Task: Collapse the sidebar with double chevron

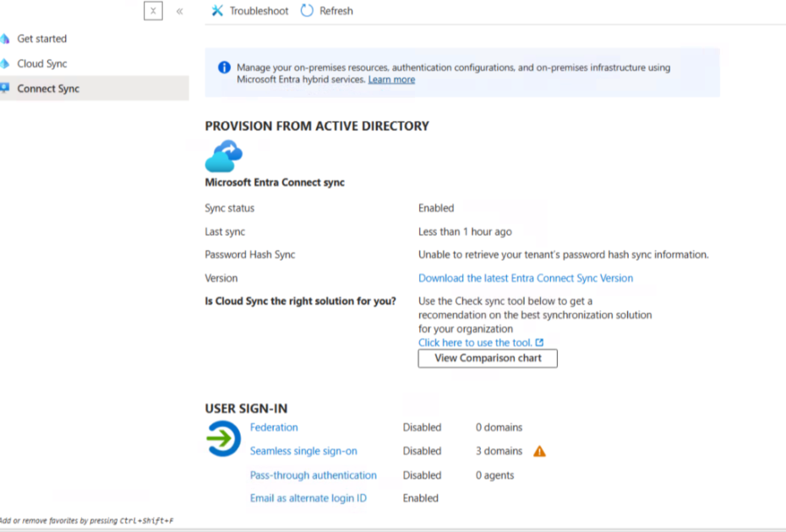Action: [179, 11]
